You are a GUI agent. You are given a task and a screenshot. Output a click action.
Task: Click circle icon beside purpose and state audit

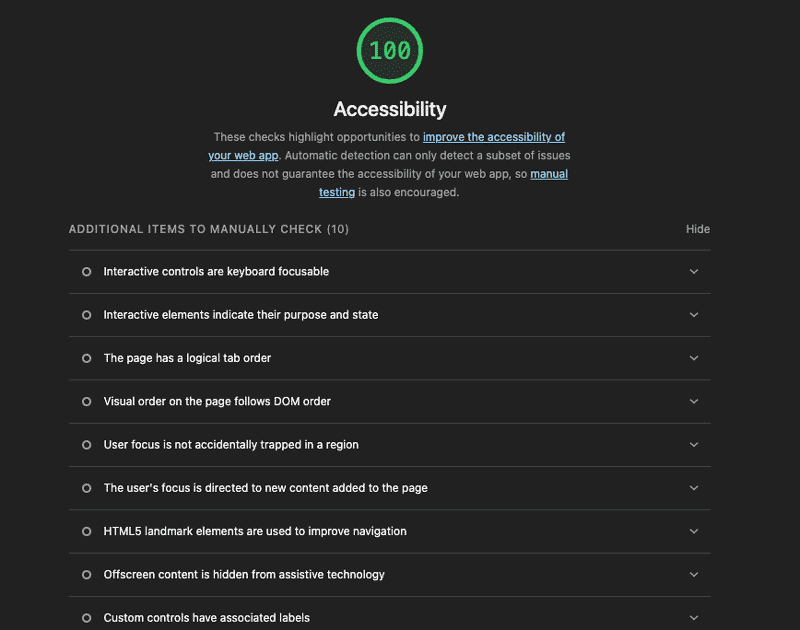point(86,315)
